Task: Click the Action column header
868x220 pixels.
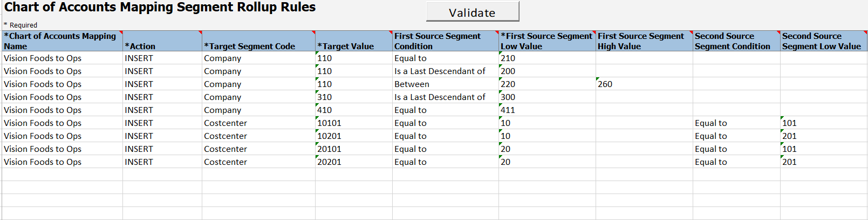Action: [162, 41]
